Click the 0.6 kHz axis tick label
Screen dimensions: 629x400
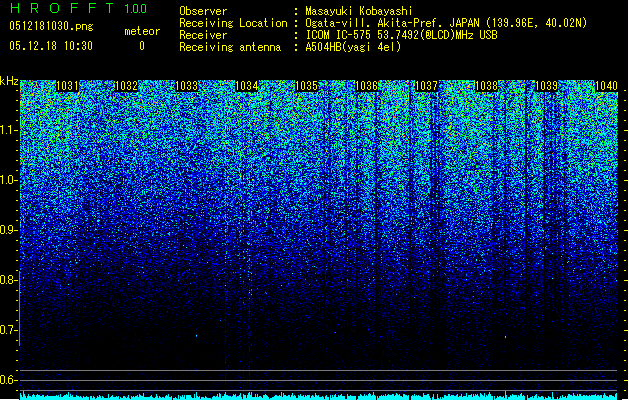pos(9,380)
